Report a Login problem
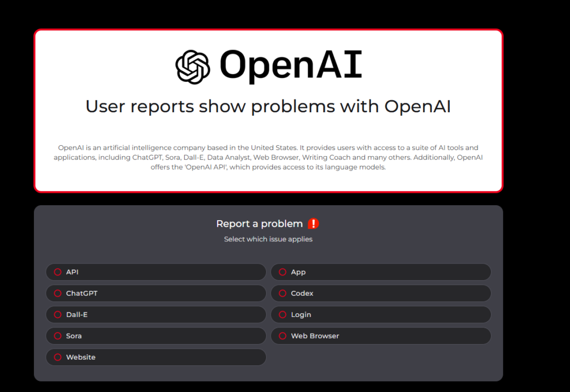 [x=282, y=315]
